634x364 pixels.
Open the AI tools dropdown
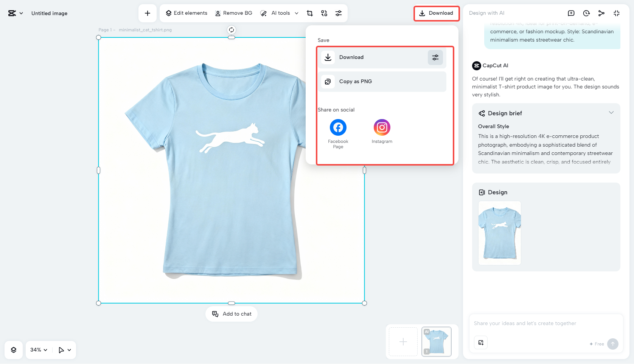pos(279,13)
